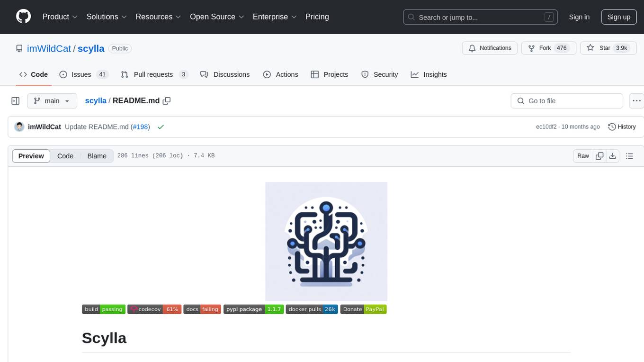Expand the Solutions menu
The width and height of the screenshot is (644, 362).
point(107,17)
